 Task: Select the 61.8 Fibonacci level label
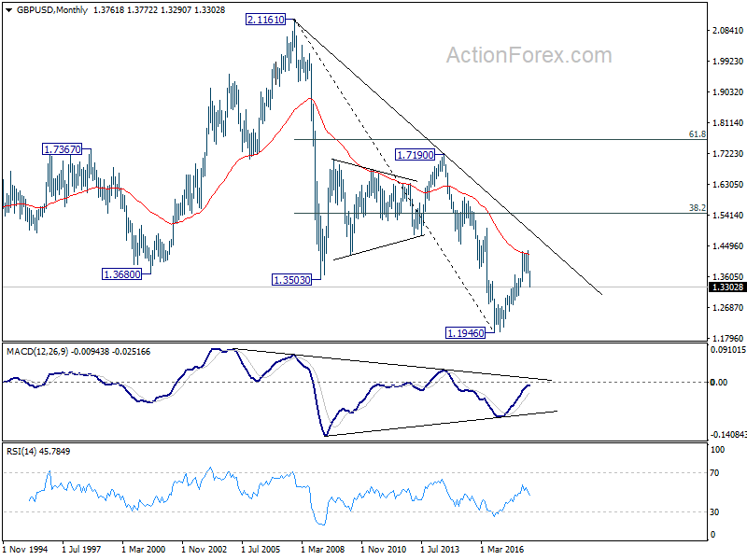pyautogui.click(x=697, y=134)
